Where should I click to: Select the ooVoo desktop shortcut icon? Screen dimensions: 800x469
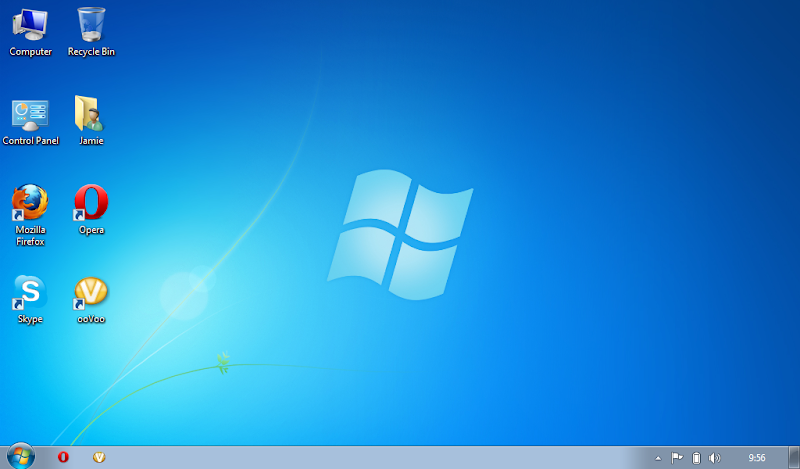tap(91, 300)
